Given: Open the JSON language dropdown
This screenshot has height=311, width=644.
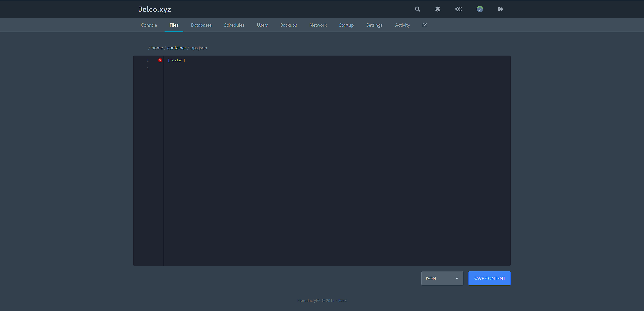Looking at the screenshot, I should point(442,278).
